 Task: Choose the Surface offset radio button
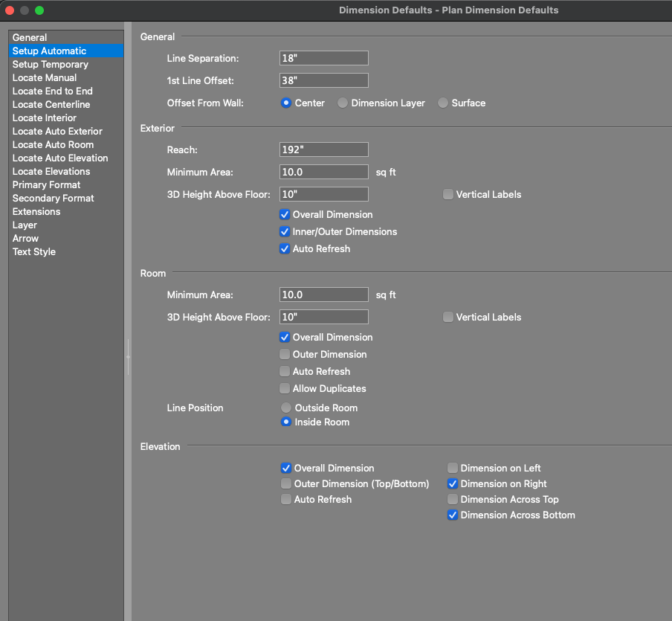(443, 103)
